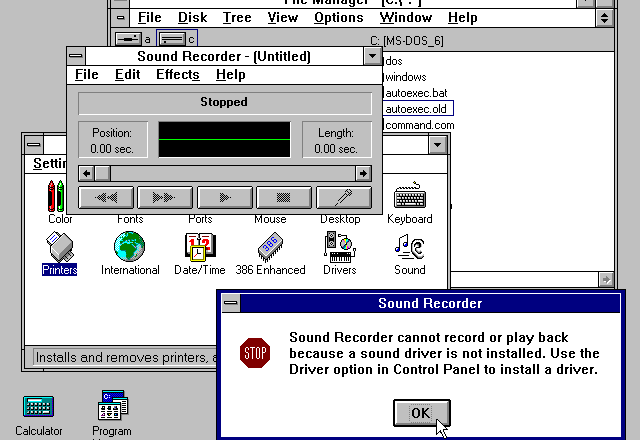
Task: Click the left arrow of the position scrollbar
Action: click(x=87, y=173)
